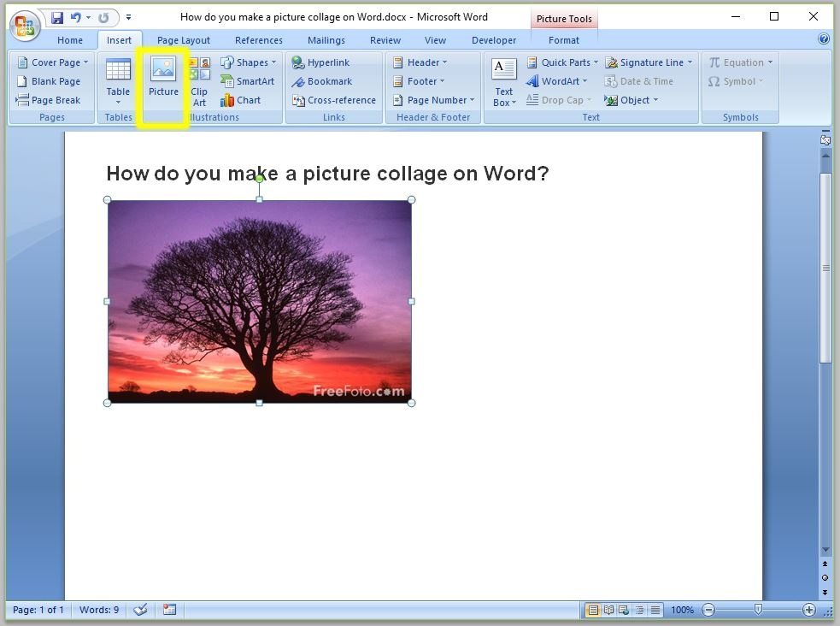
Task: Open Select Browse Object circle button
Action: (825, 578)
